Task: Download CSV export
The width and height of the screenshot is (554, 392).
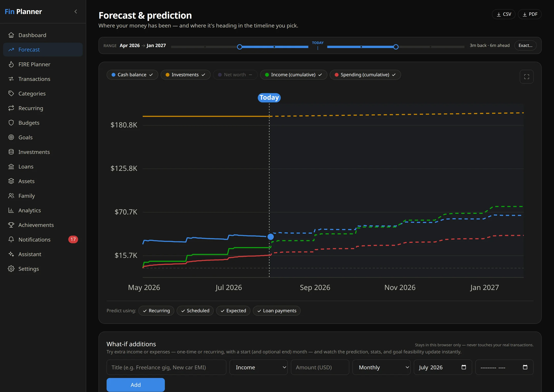Action: point(503,14)
